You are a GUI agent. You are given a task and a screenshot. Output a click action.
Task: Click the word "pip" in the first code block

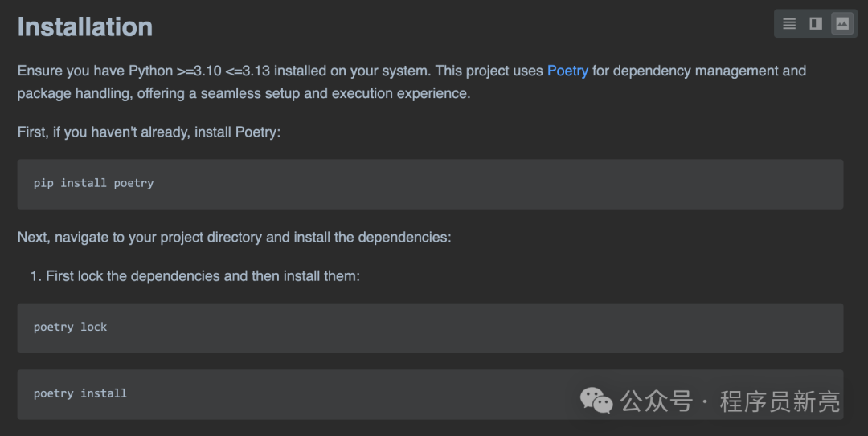pyautogui.click(x=43, y=183)
